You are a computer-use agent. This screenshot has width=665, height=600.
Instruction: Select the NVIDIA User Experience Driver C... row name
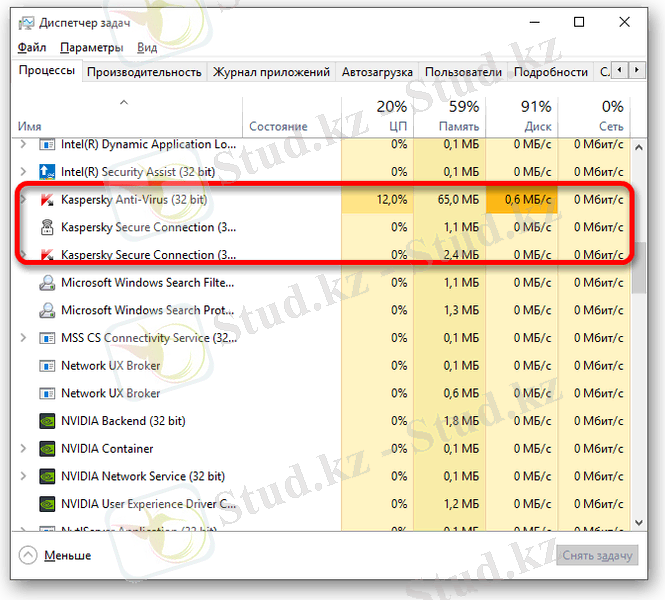[x=148, y=504]
